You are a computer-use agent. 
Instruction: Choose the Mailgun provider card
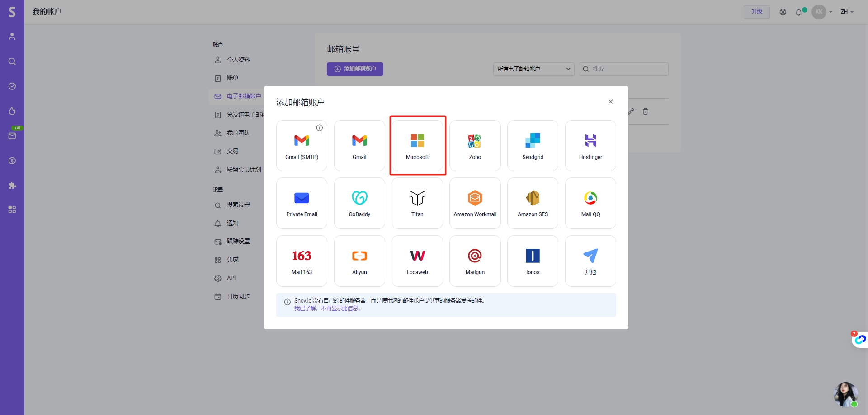coord(475,261)
